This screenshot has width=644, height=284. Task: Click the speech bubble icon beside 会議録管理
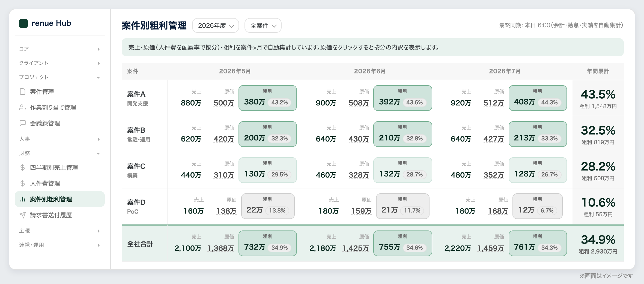tap(23, 123)
